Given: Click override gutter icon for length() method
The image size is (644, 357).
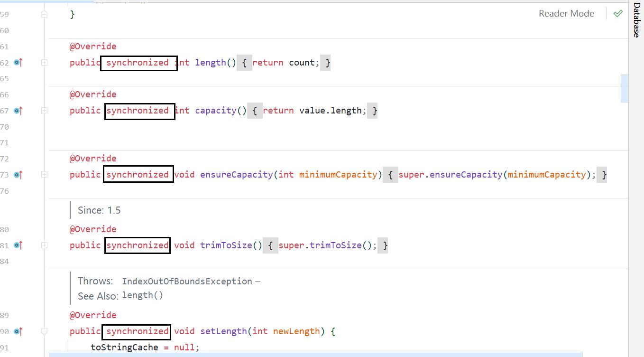Looking at the screenshot, I should 18,63.
